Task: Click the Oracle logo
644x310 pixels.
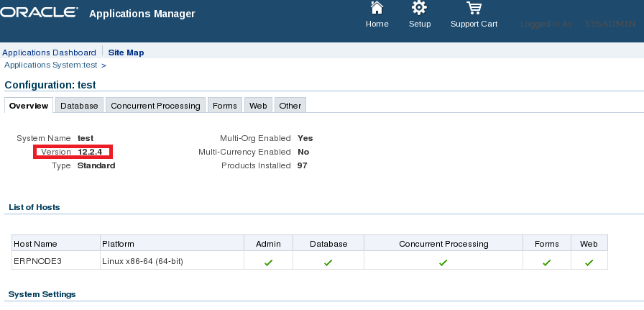Action: 39,12
